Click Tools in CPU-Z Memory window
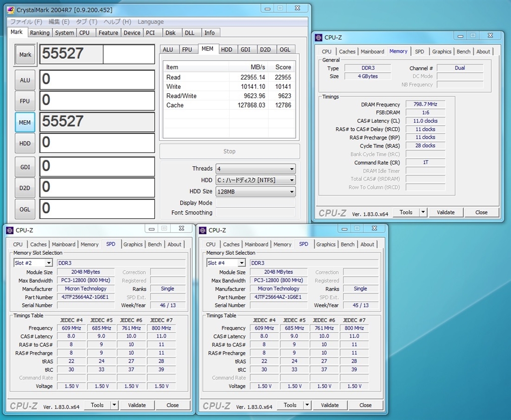511x420 pixels. click(406, 212)
